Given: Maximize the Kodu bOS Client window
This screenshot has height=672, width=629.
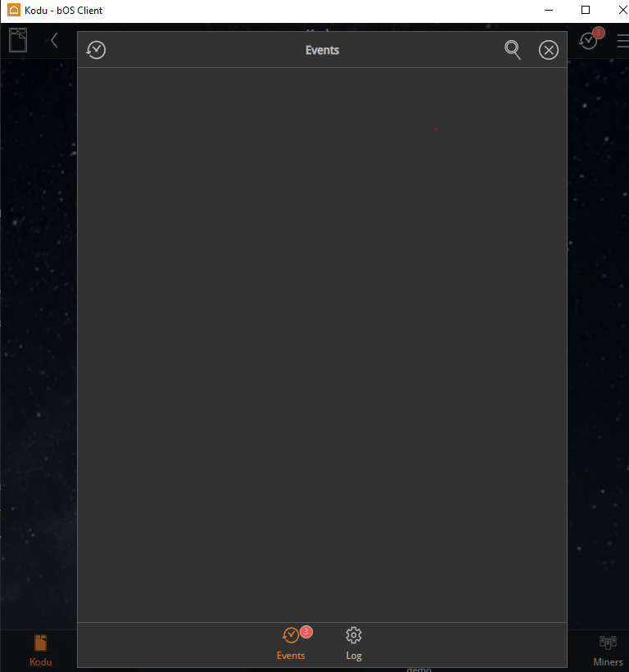Looking at the screenshot, I should coord(586,10).
